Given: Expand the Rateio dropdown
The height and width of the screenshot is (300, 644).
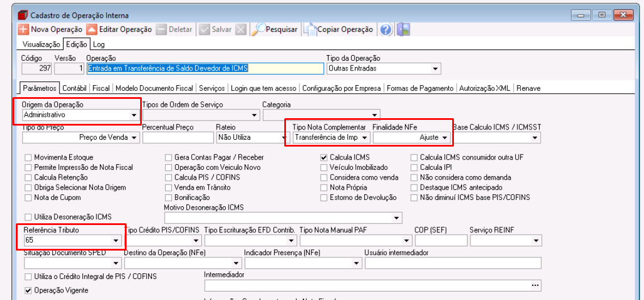Looking at the screenshot, I should [x=285, y=138].
